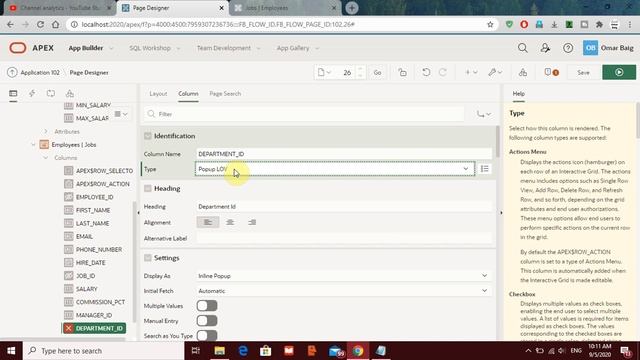Click the Column Name field

pos(344,154)
